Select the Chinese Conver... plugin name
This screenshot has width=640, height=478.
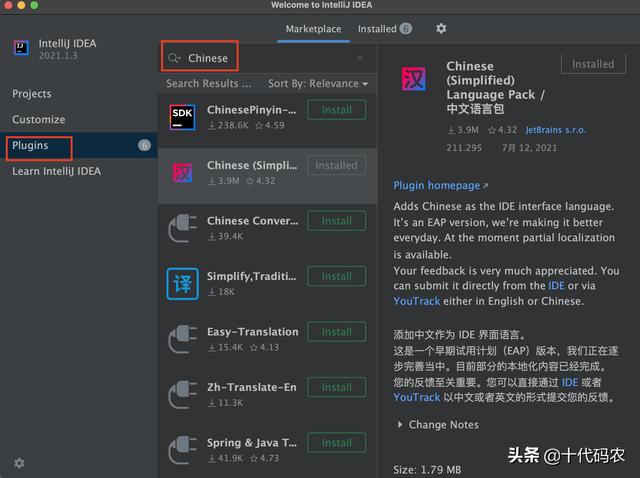point(252,221)
